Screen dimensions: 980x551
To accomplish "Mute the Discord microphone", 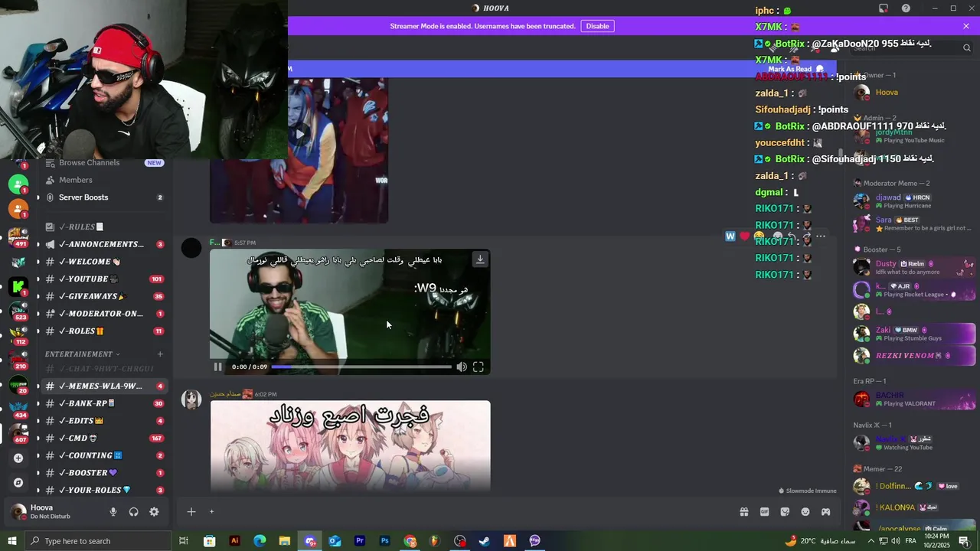I will pyautogui.click(x=113, y=512).
